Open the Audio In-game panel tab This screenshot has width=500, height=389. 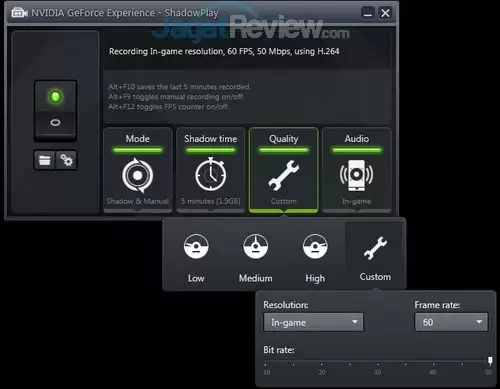(x=357, y=170)
